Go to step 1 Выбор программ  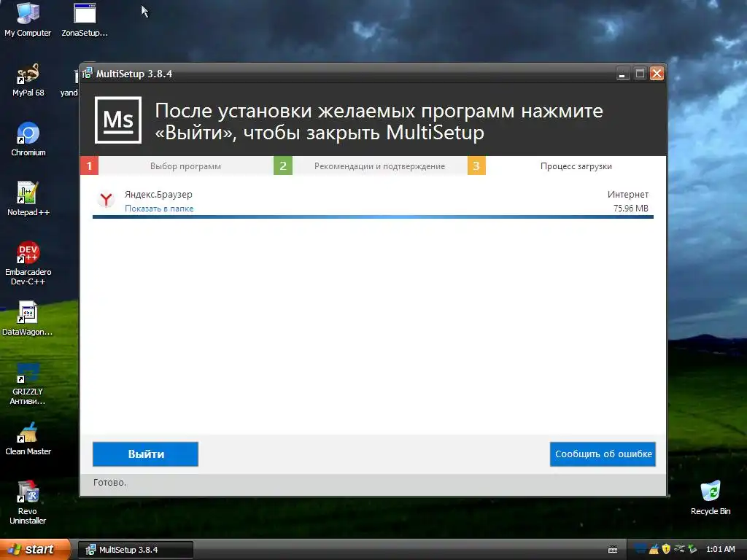click(185, 166)
